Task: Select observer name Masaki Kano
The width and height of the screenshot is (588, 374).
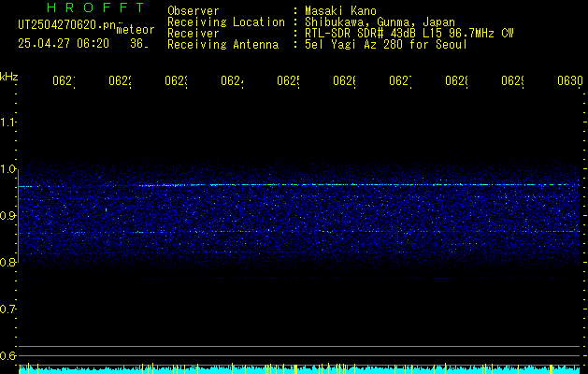Action: click(x=340, y=11)
